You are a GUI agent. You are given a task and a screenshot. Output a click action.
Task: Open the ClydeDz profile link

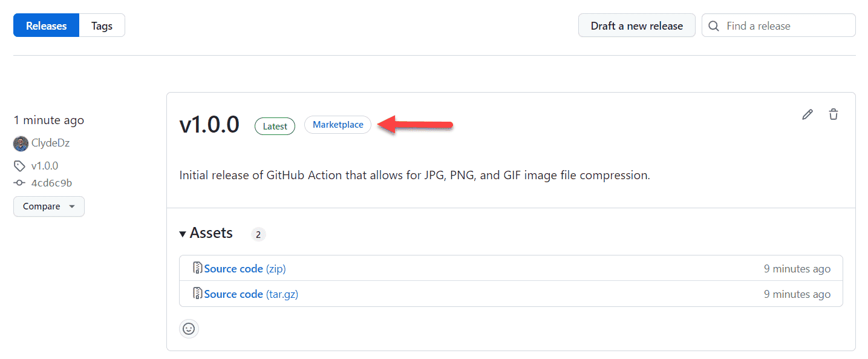point(50,143)
